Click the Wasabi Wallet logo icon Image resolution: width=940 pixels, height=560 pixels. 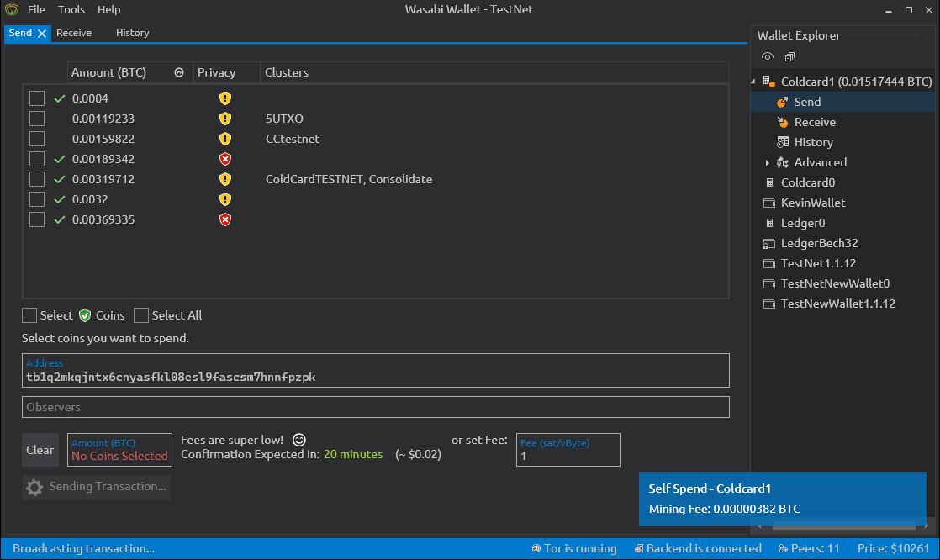12,9
